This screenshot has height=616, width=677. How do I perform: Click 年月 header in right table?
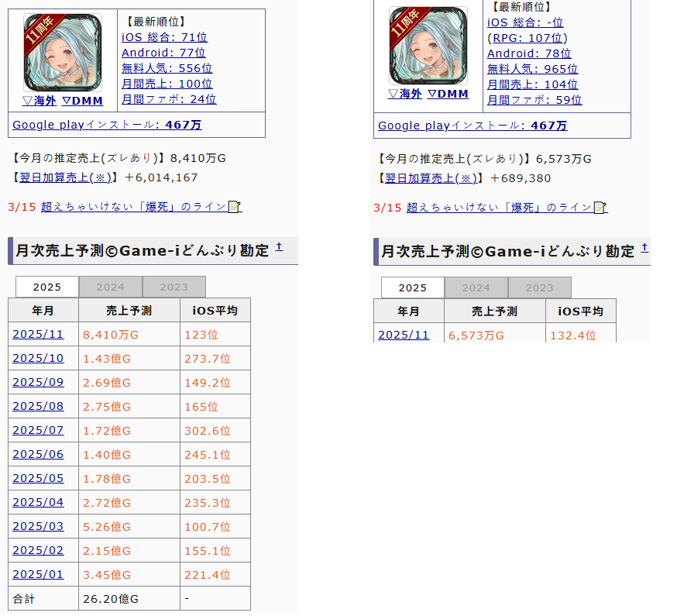408,311
